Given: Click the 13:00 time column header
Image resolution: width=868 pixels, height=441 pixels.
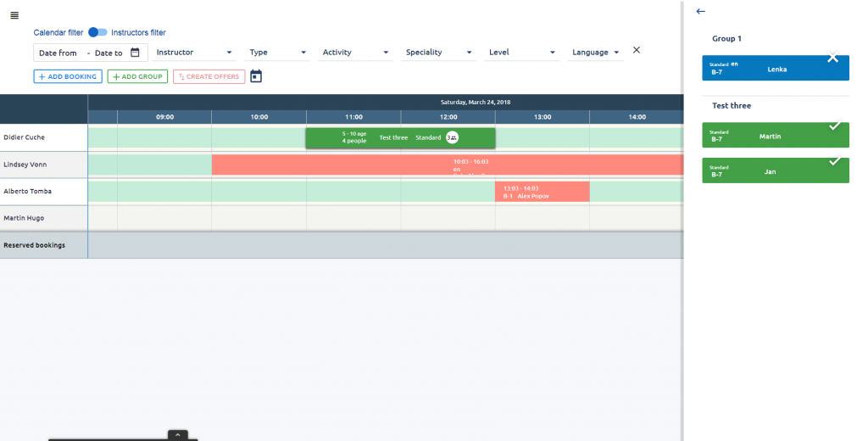Looking at the screenshot, I should coord(542,117).
